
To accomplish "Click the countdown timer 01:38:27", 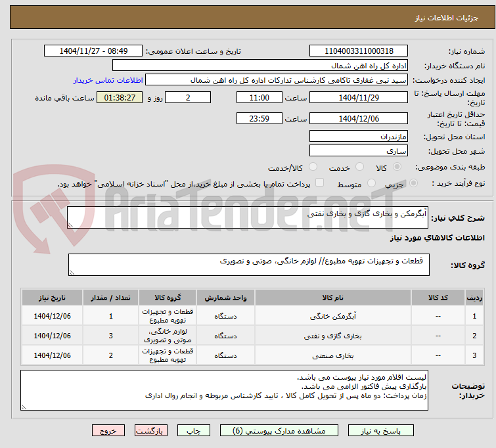I will 120,97.
